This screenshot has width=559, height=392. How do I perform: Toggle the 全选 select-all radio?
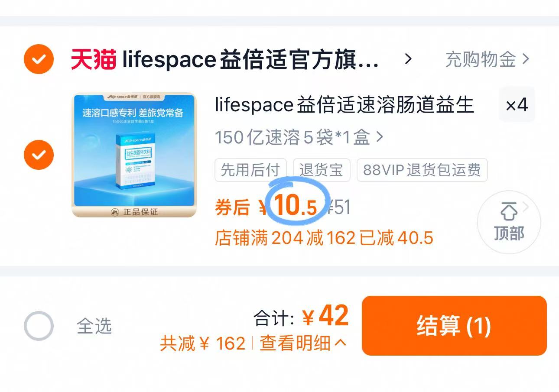(x=39, y=326)
